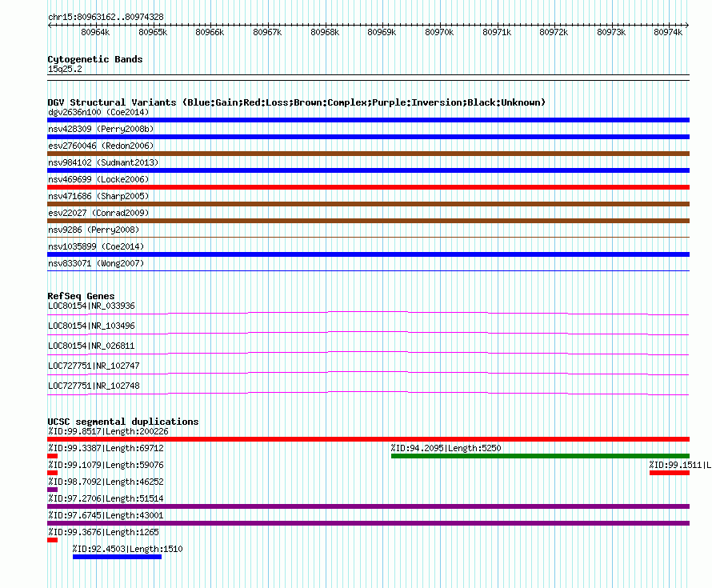Click the %ID:99.1079|Length:59076 label
The height and width of the screenshot is (588, 712).
pos(106,465)
